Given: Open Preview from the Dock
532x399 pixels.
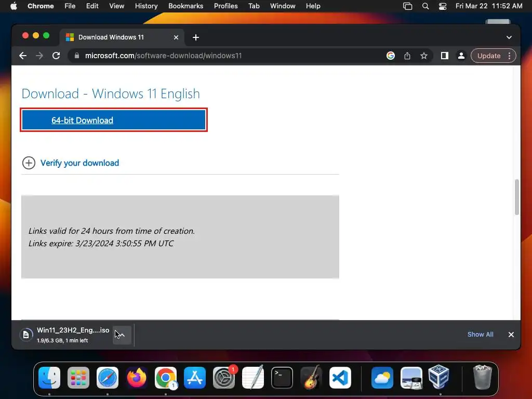Looking at the screenshot, I should tap(411, 378).
